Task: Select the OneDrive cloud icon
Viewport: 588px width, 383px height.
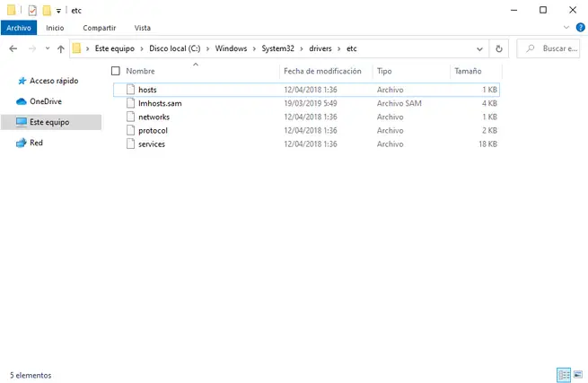Action: point(21,101)
